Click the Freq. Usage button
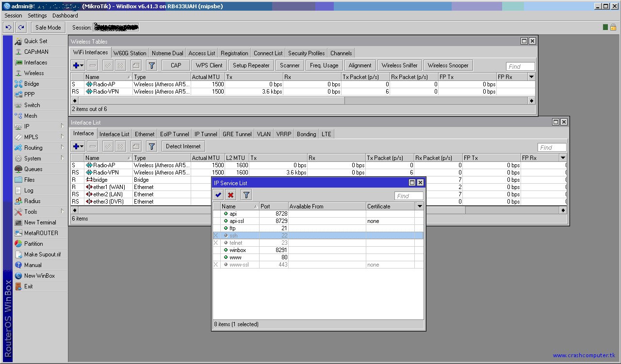The image size is (621, 364). click(x=324, y=65)
